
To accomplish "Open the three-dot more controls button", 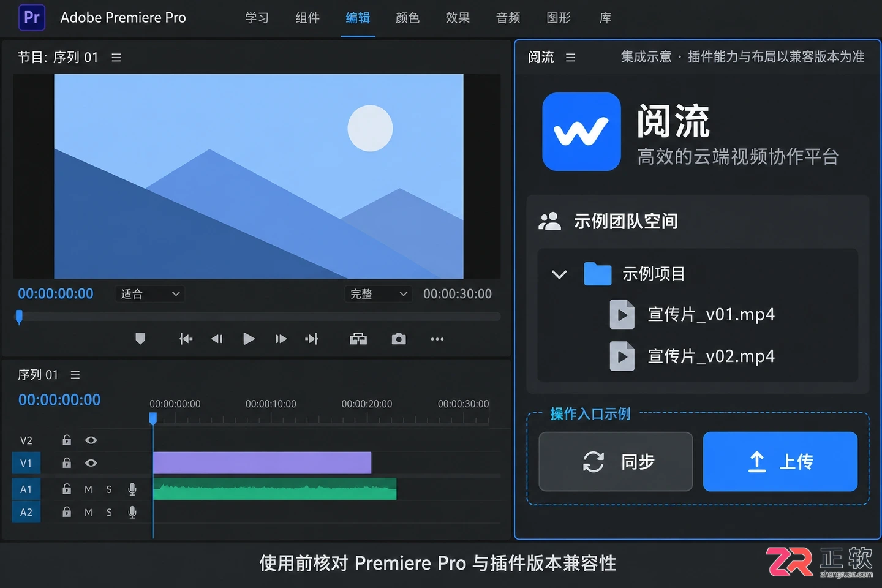I will (x=437, y=339).
